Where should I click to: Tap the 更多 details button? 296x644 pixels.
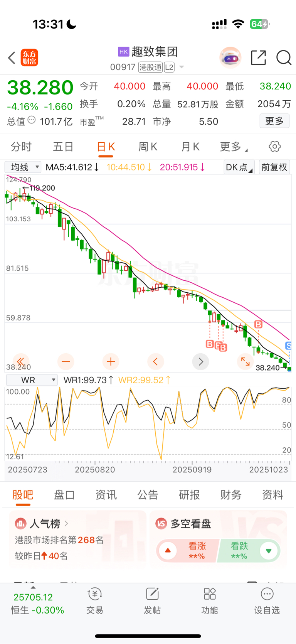(274, 121)
